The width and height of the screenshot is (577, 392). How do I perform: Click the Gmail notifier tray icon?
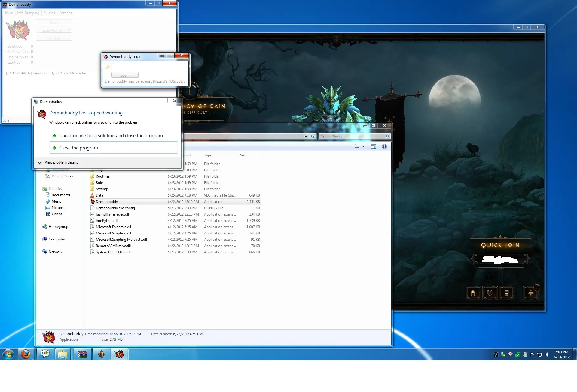point(511,354)
